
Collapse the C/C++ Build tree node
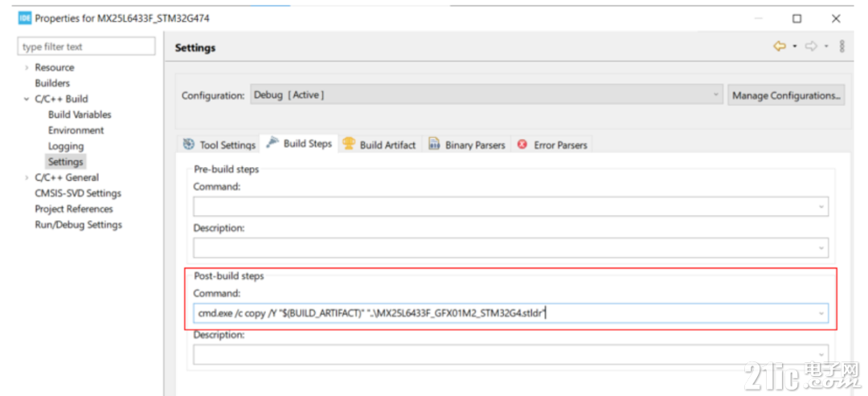tap(26, 99)
